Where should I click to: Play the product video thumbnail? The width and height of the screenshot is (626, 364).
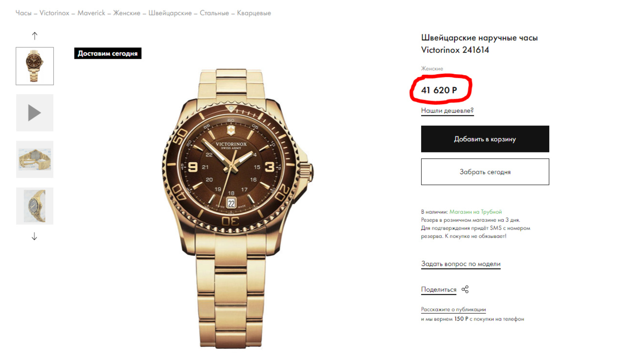(x=35, y=113)
